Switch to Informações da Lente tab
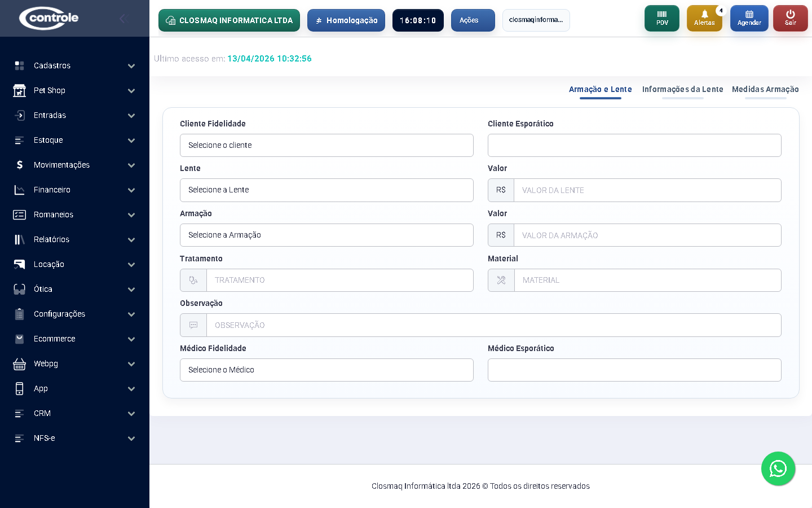This screenshot has height=508, width=812. pos(682,89)
